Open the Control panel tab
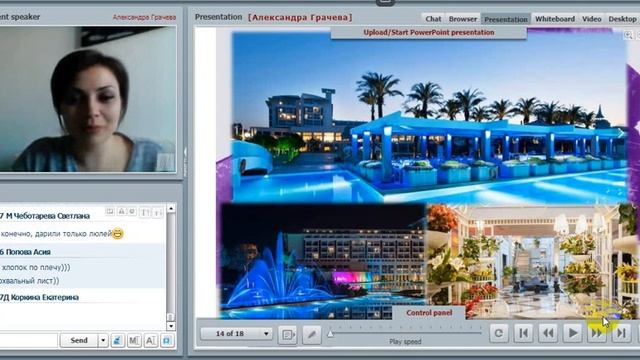The width and height of the screenshot is (640, 360). [x=429, y=313]
